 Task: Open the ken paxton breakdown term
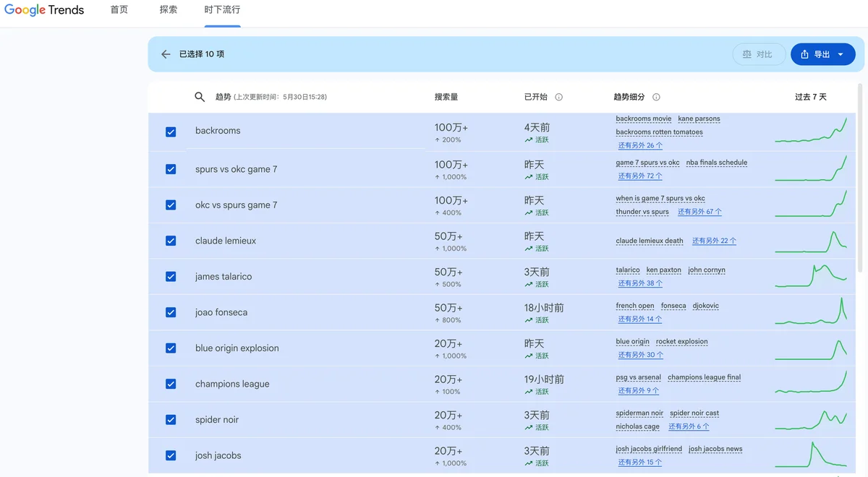click(x=664, y=270)
